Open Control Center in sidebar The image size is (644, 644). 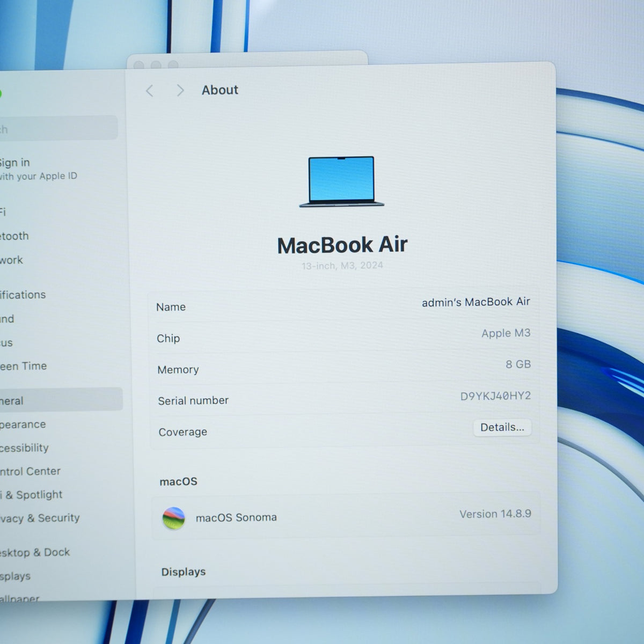coord(31,471)
